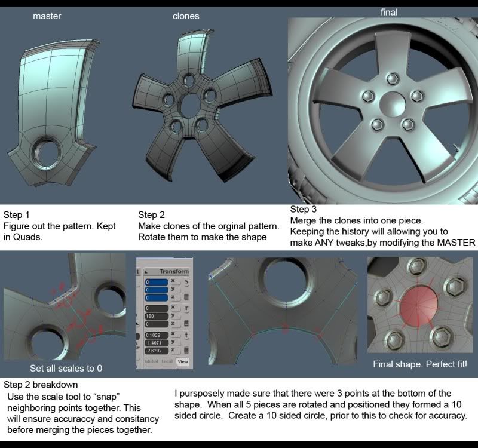
Task: Select the View transform mode
Action: pyautogui.click(x=182, y=362)
